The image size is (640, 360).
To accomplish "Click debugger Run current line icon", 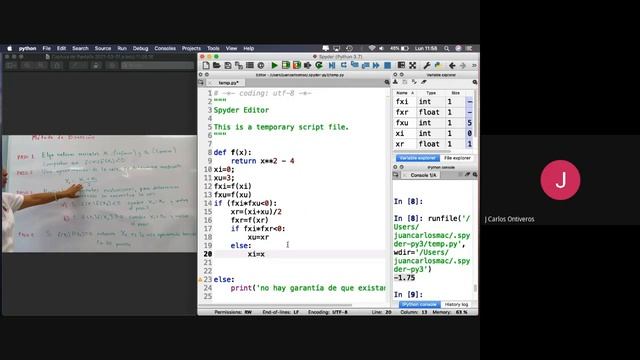I will tap(344, 65).
